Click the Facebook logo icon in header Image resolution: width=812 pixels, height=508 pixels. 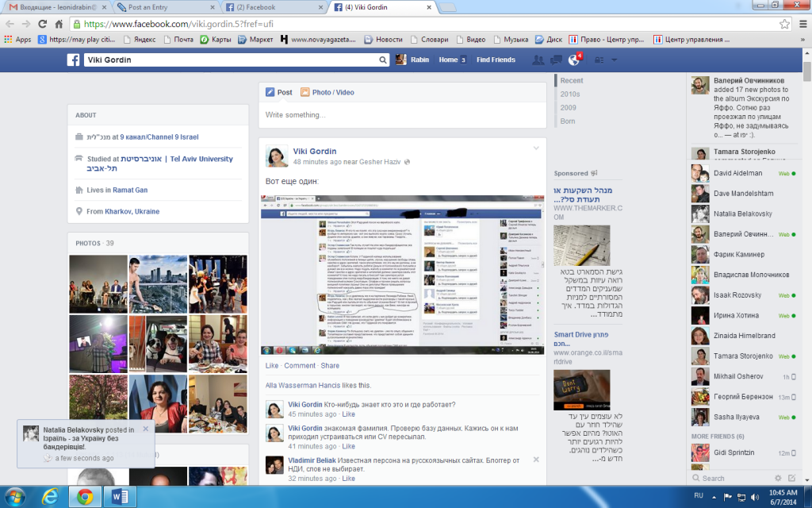73,60
